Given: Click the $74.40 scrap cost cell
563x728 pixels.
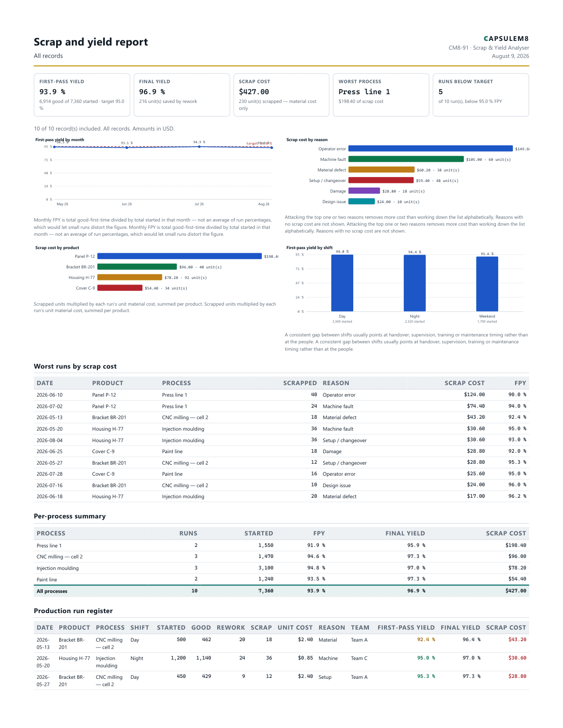Looking at the screenshot, I should pyautogui.click(x=476, y=406).
